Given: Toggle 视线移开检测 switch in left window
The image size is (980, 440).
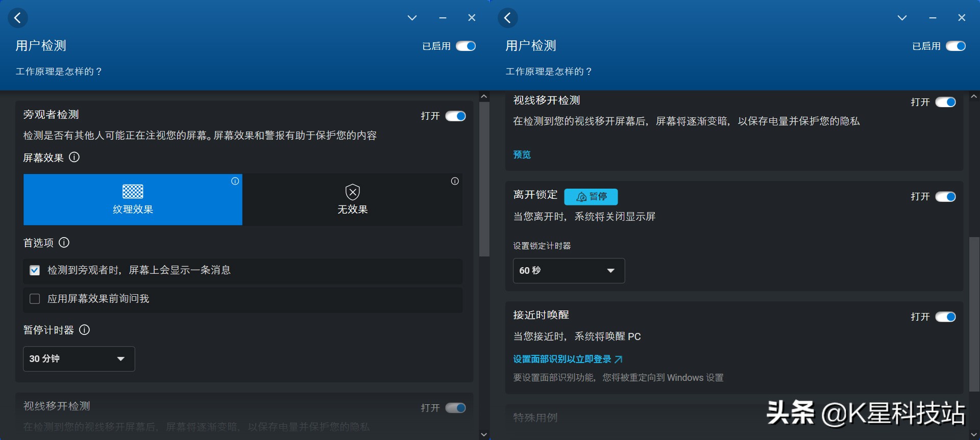Looking at the screenshot, I should click(455, 408).
